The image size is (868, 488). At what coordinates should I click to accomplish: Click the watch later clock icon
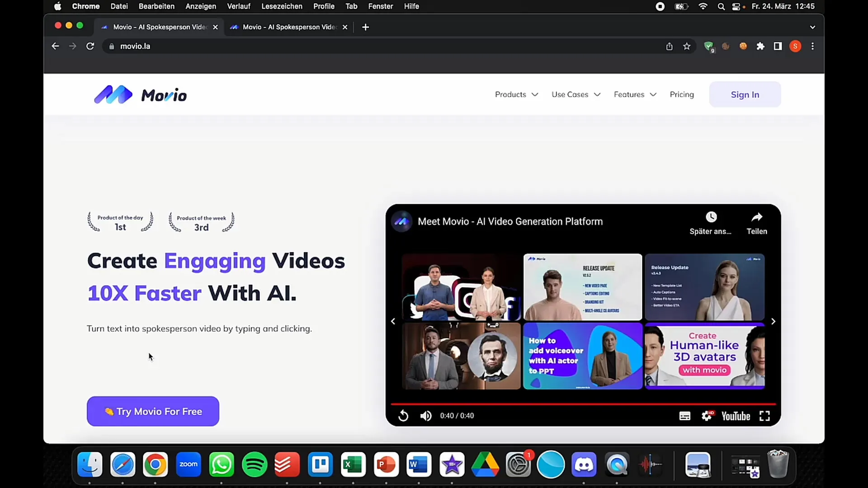(711, 217)
